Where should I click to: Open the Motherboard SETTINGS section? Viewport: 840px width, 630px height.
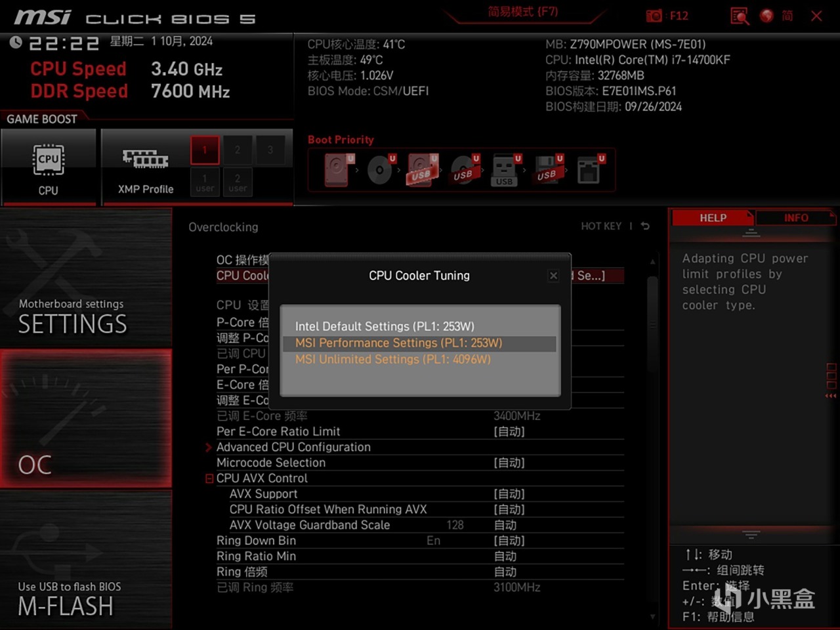tap(86, 278)
